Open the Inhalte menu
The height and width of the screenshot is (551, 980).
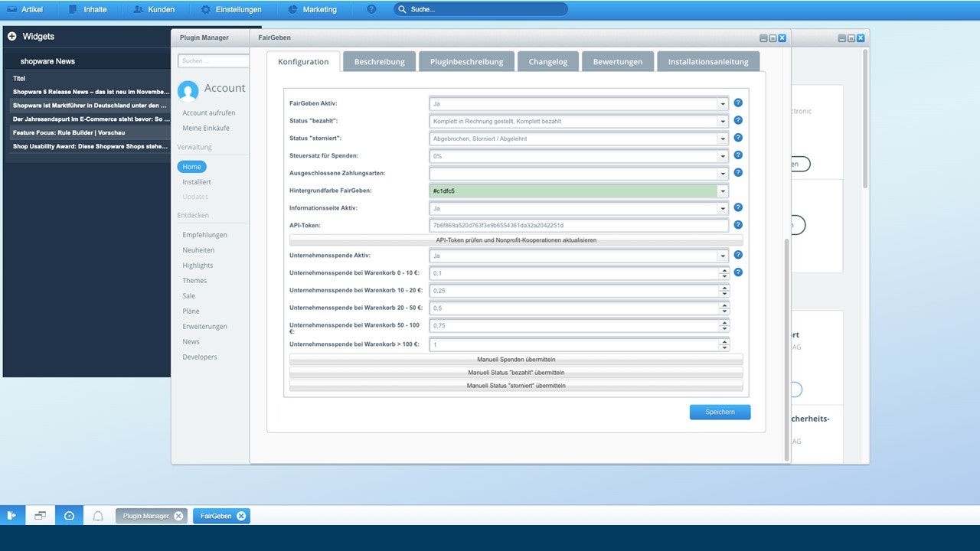[87, 9]
